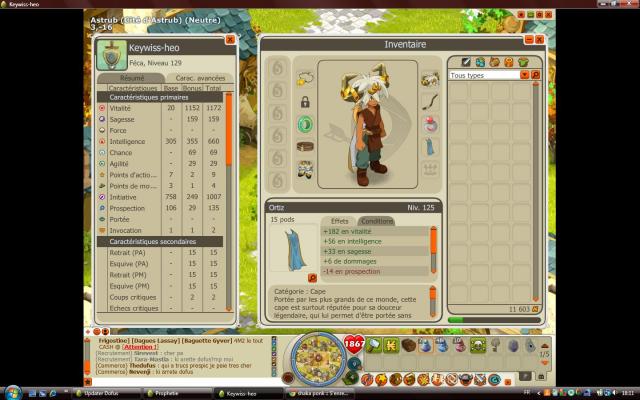Click the inventory grid scrollbar

pyautogui.click(x=536, y=191)
